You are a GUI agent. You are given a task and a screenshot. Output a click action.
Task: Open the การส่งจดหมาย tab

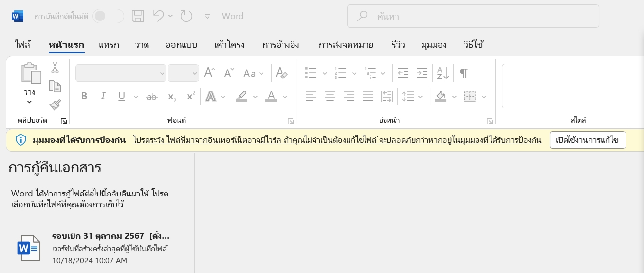coord(346,45)
